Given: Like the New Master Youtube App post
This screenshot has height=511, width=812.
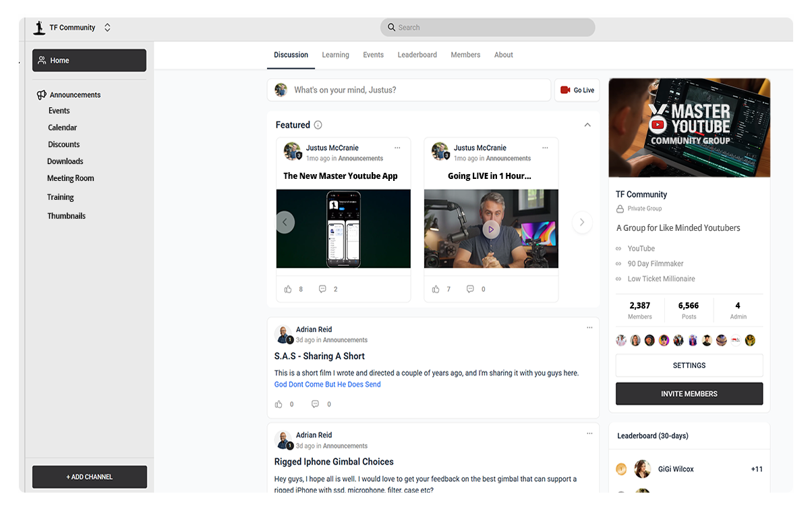Looking at the screenshot, I should (x=289, y=289).
